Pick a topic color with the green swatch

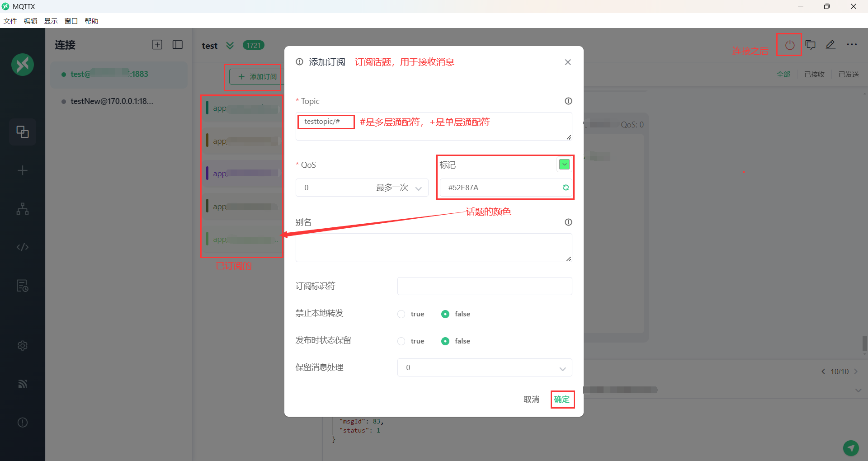[564, 165]
